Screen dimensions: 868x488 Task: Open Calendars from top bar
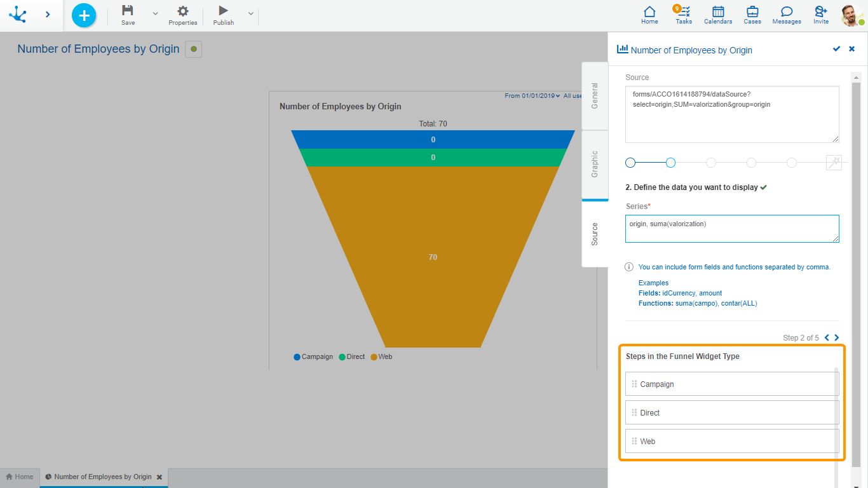coord(718,12)
